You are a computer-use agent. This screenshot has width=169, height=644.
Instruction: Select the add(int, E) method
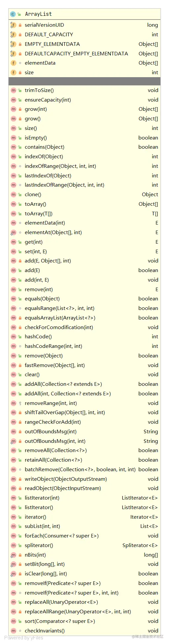[37, 280]
